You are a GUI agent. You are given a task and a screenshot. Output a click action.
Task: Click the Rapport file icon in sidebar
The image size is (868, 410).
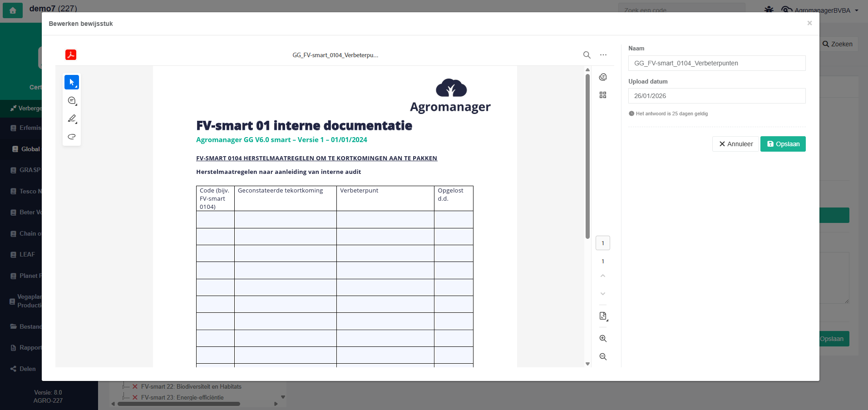13,347
